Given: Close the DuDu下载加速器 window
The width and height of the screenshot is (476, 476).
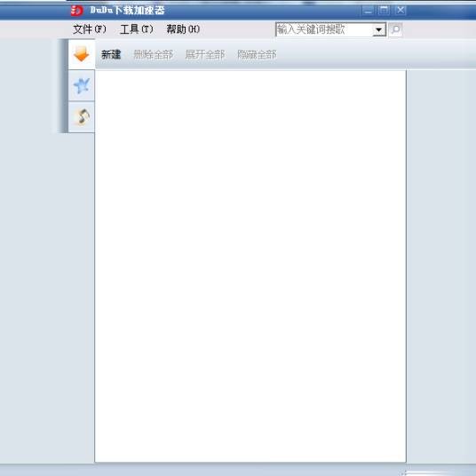Looking at the screenshot, I should (x=401, y=11).
